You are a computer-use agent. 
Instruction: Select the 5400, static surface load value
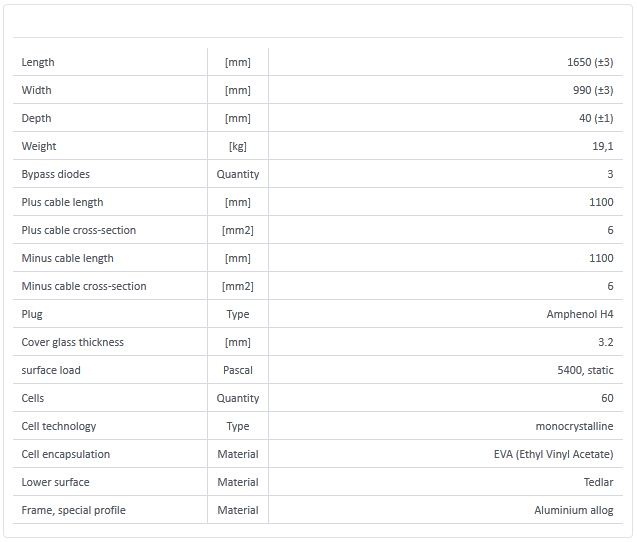pos(585,370)
